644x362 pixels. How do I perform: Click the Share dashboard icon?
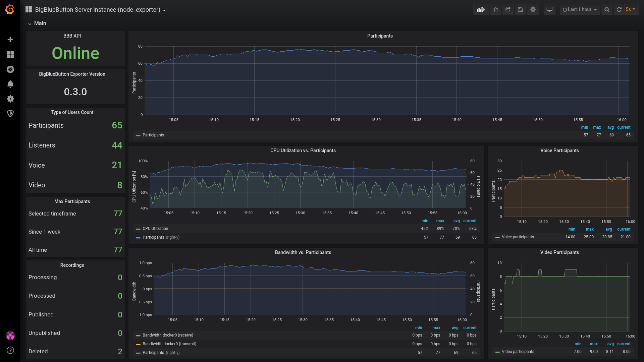click(x=508, y=9)
